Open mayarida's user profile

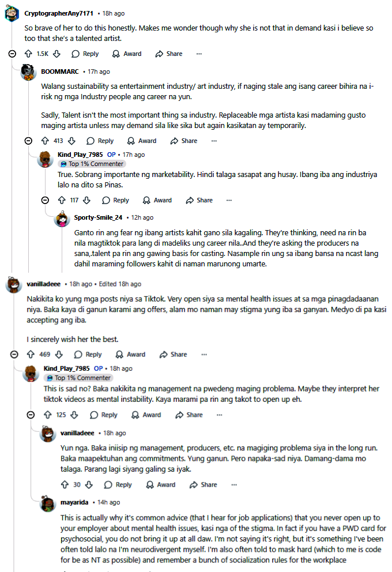[x=74, y=502]
